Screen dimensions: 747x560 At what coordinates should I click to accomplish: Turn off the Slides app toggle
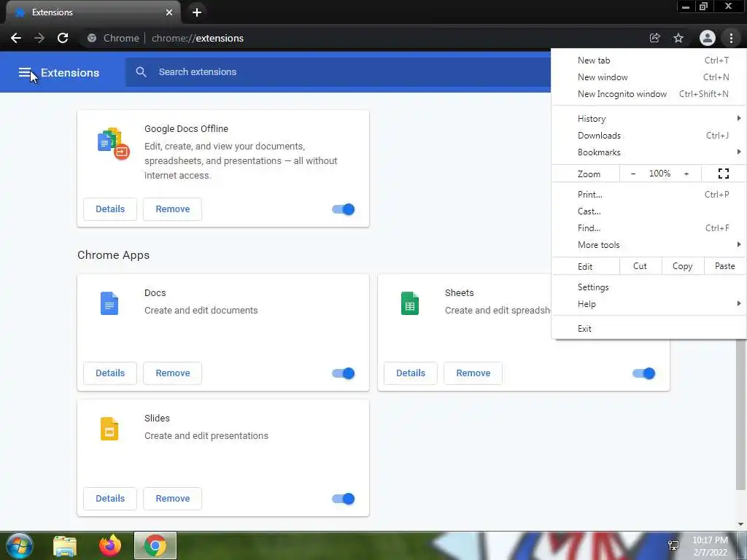tap(344, 499)
